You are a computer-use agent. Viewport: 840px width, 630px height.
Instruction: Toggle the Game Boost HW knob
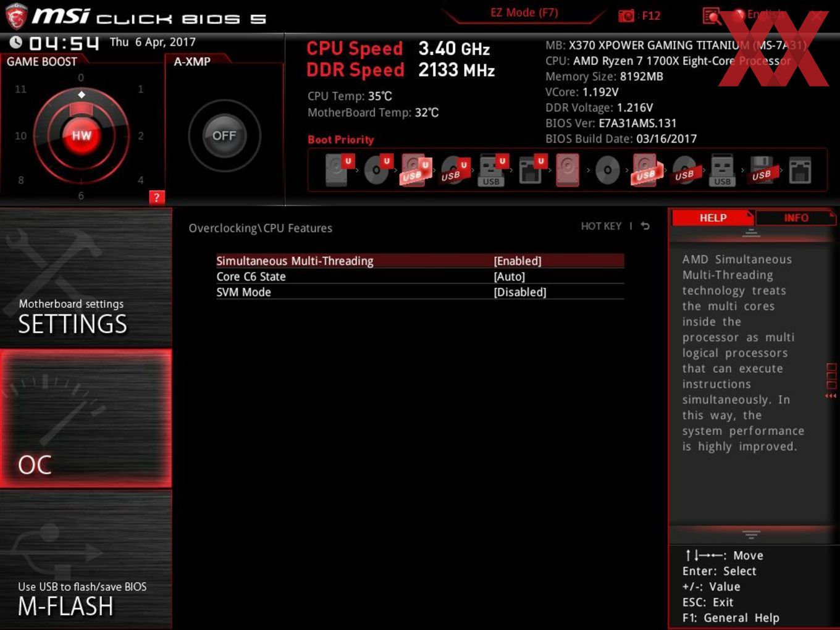pos(81,135)
